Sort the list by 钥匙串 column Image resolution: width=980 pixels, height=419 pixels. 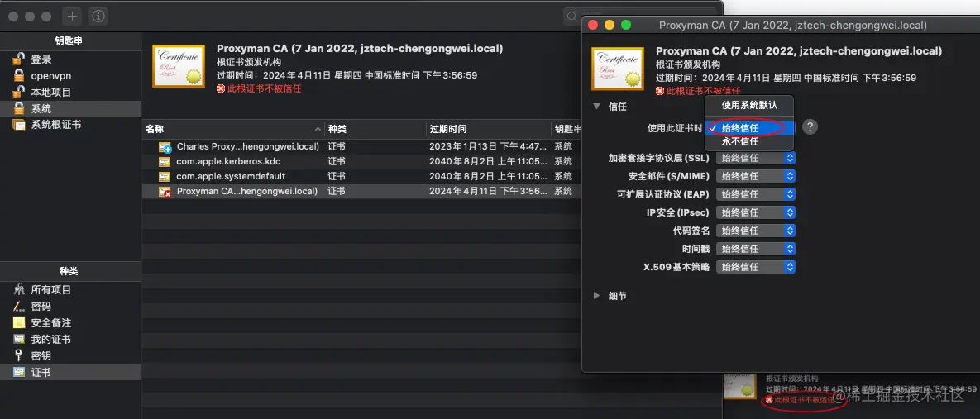coord(566,129)
